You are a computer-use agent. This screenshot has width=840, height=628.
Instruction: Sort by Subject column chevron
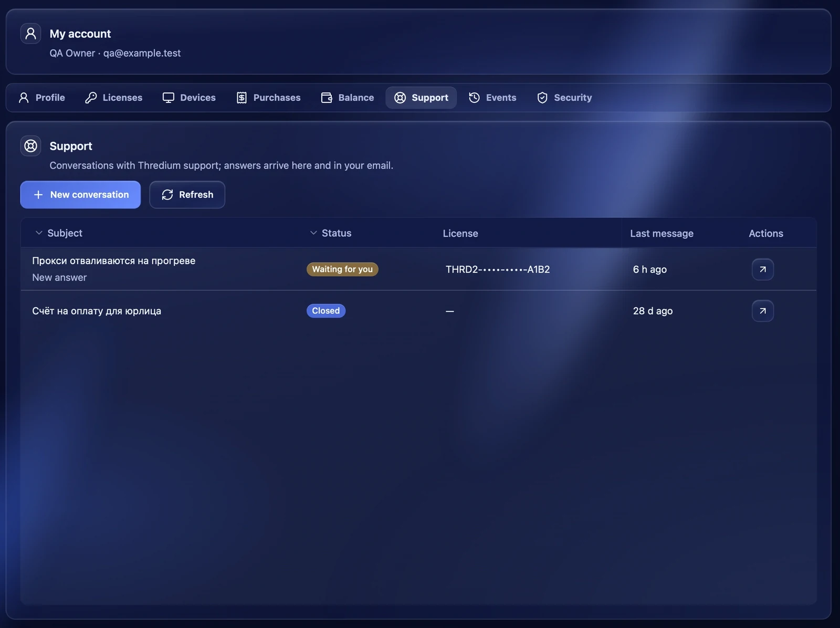coord(39,233)
